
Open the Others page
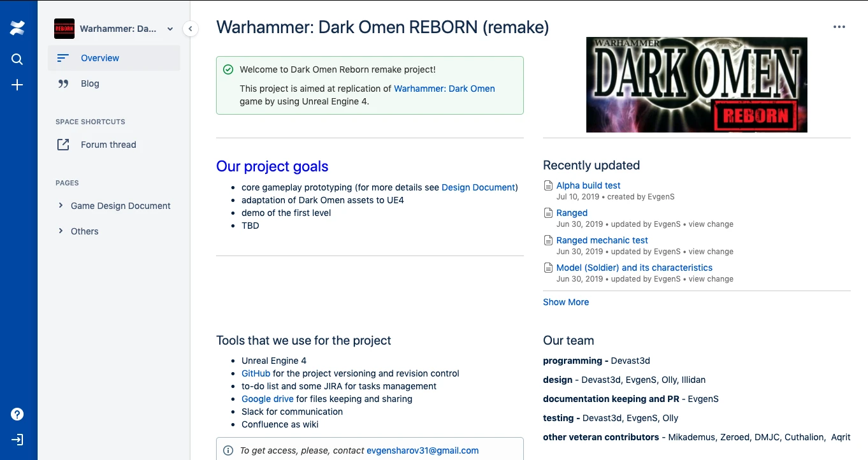pos(85,231)
